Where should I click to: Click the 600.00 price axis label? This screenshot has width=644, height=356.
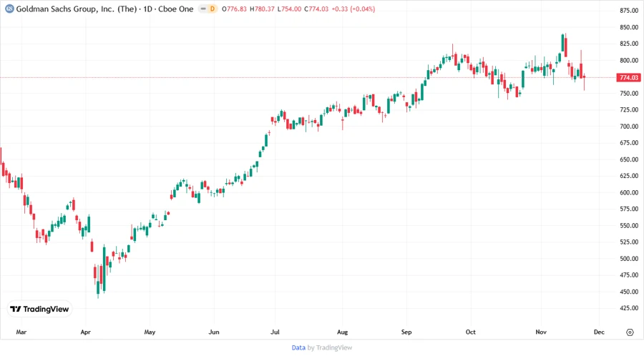coord(629,192)
